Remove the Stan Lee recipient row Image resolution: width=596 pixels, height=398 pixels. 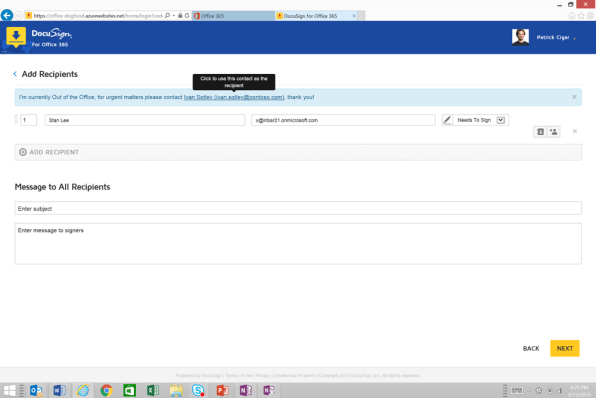point(575,132)
